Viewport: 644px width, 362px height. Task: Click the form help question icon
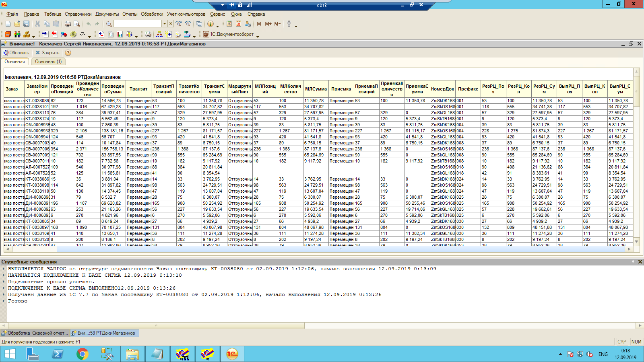coord(68,53)
